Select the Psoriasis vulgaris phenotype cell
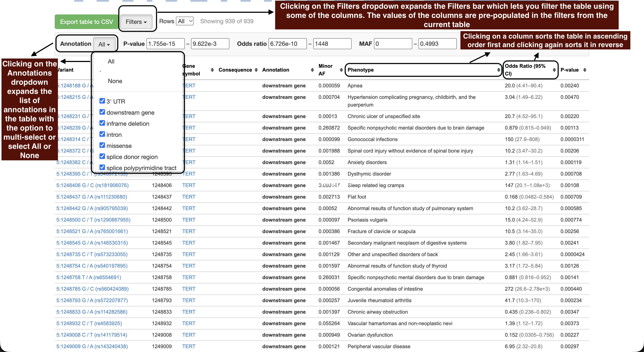Viewport: 644px width, 352px height. [367, 220]
